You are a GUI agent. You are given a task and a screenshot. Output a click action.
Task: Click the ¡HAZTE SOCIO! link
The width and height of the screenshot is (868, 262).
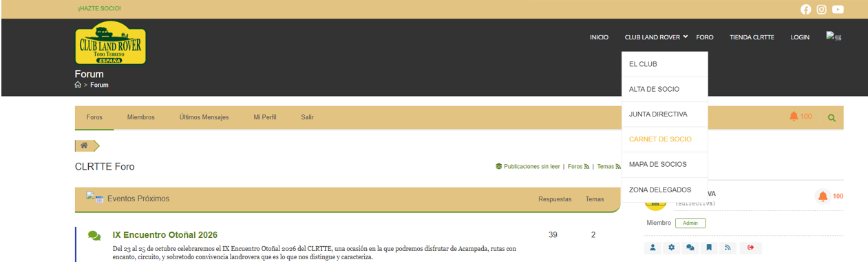click(100, 8)
